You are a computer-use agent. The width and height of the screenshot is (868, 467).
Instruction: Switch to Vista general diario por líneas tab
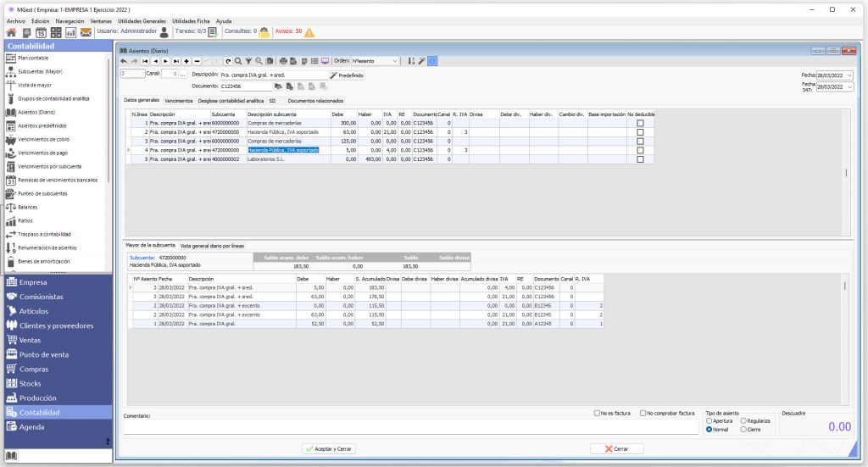point(212,246)
